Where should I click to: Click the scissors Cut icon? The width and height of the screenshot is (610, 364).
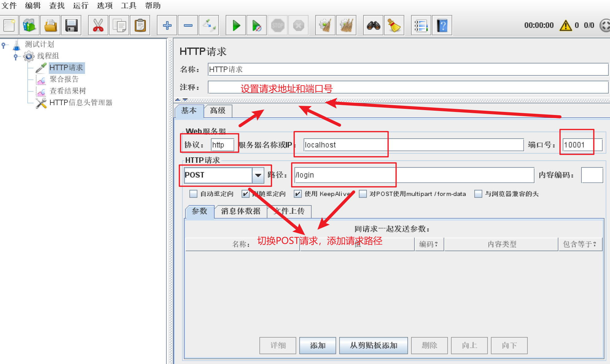[x=98, y=25]
